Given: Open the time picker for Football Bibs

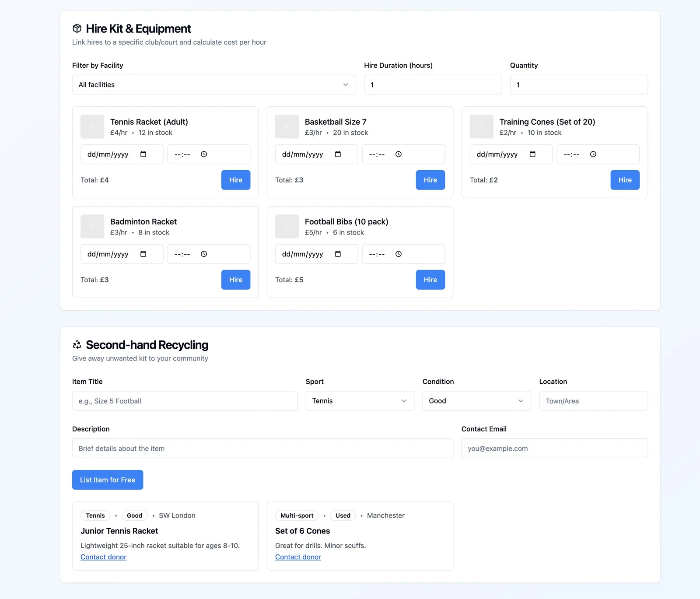Looking at the screenshot, I should click(399, 254).
